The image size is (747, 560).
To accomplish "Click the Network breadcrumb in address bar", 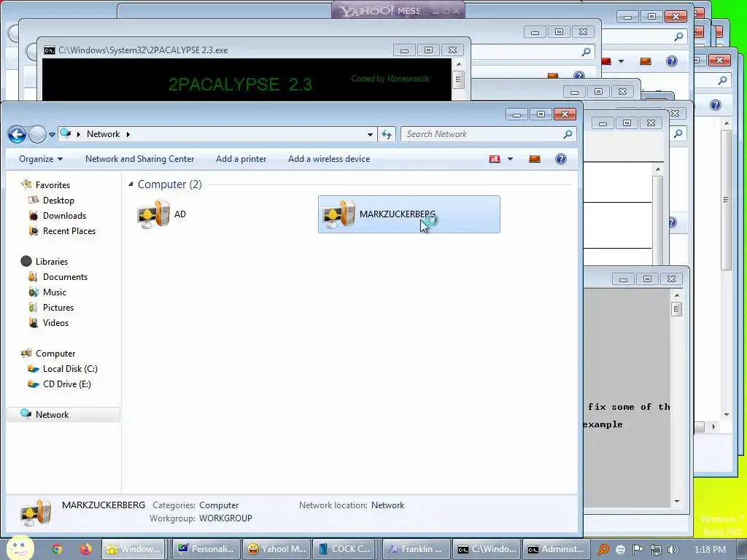I will (103, 134).
